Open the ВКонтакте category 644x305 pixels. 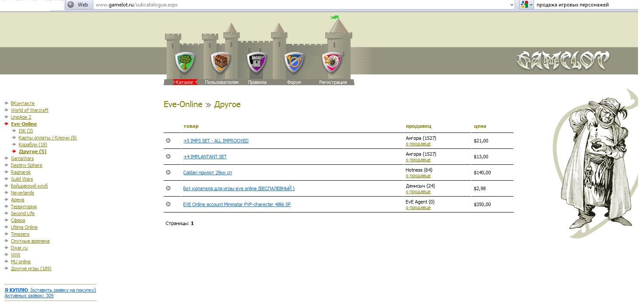[x=23, y=103]
